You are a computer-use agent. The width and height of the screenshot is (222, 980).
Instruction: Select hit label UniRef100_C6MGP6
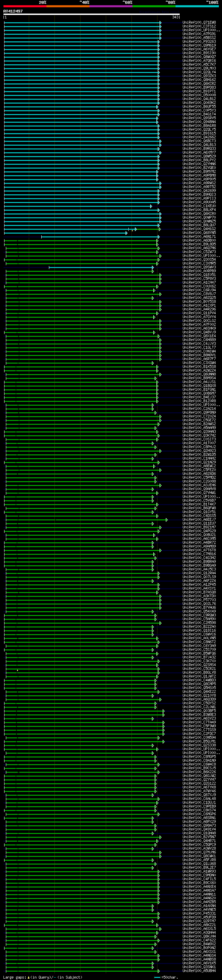pos(199,814)
